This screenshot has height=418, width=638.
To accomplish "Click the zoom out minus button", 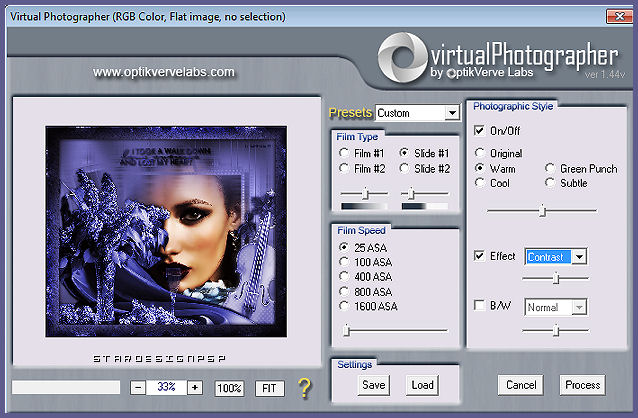I will [x=138, y=387].
